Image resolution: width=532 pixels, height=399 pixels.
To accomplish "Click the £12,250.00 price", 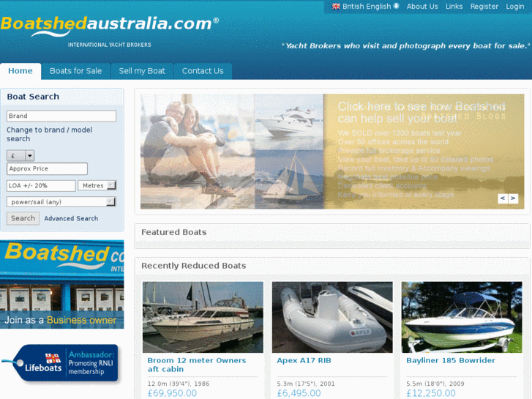I will click(431, 393).
